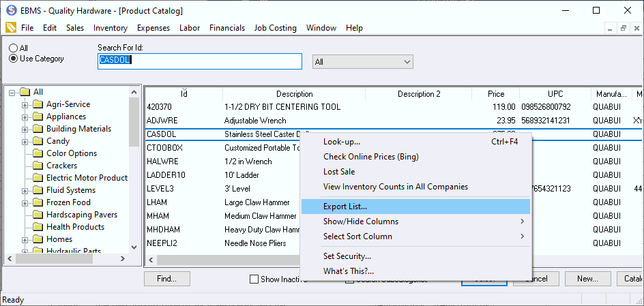Minimize the inner Product Catalog window

(611, 29)
